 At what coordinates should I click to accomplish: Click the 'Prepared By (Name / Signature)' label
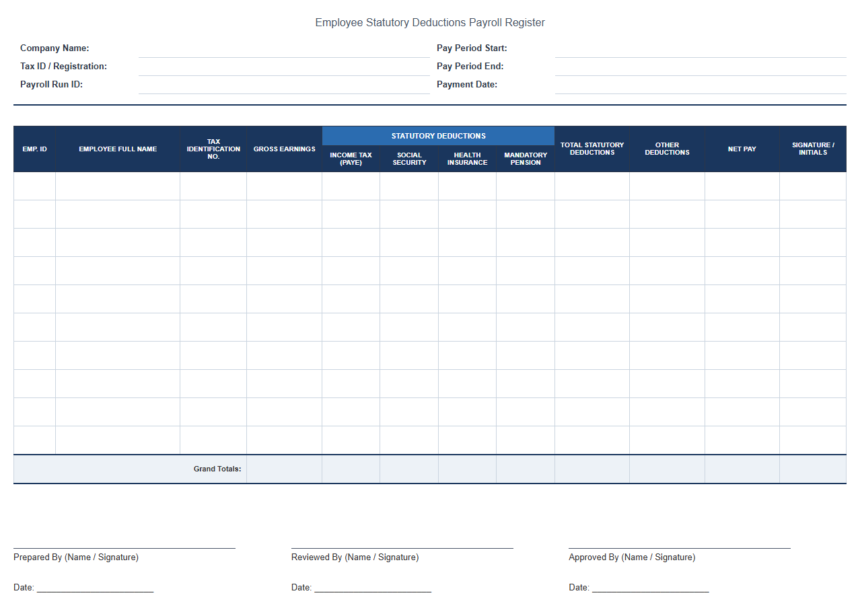(x=76, y=557)
